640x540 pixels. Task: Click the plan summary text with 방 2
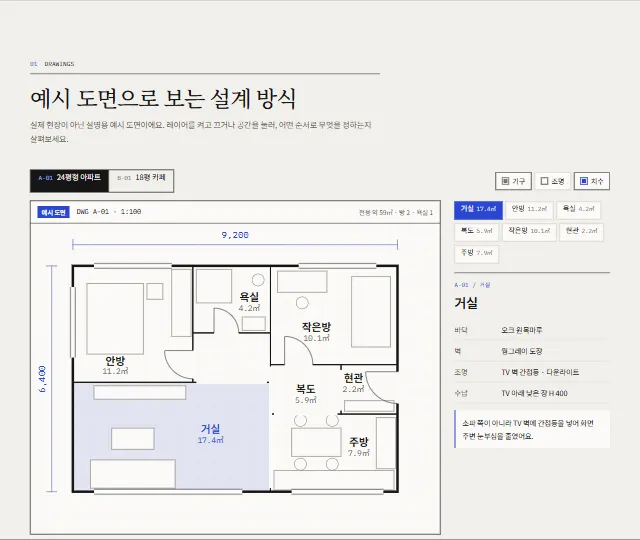coord(396,213)
